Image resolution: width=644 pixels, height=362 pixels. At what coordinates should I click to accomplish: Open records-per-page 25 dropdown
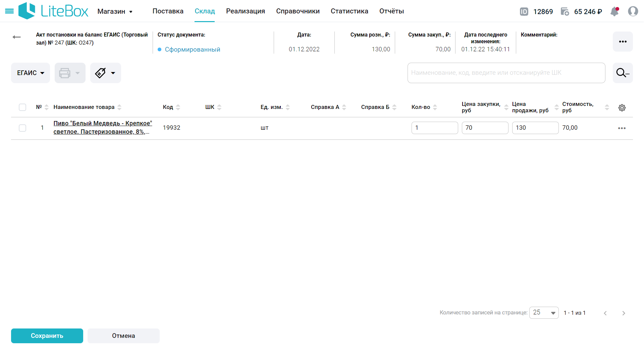pyautogui.click(x=544, y=313)
